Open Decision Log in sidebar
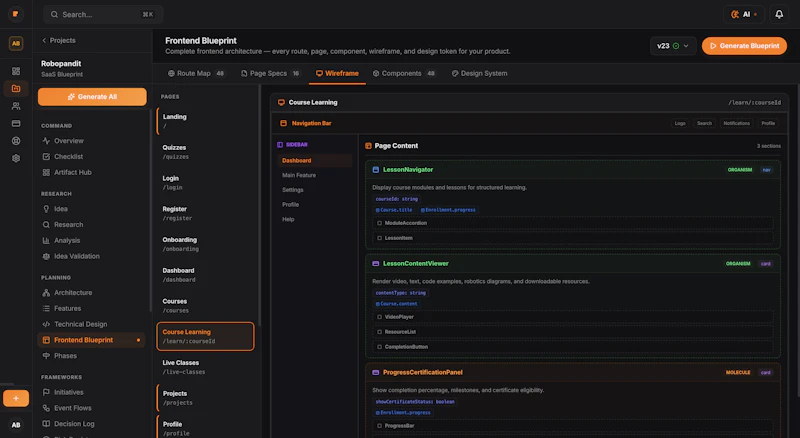This screenshot has height=438, width=800. (x=92, y=424)
